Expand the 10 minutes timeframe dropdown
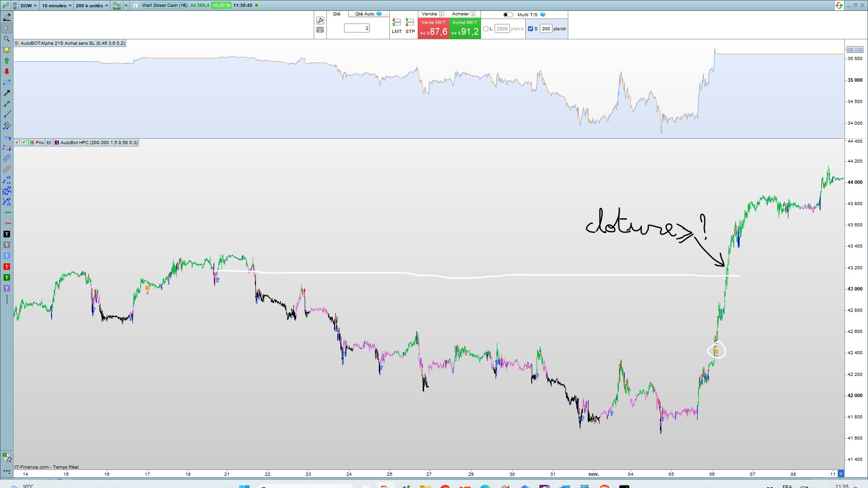This screenshot has width=868, height=488. [57, 5]
